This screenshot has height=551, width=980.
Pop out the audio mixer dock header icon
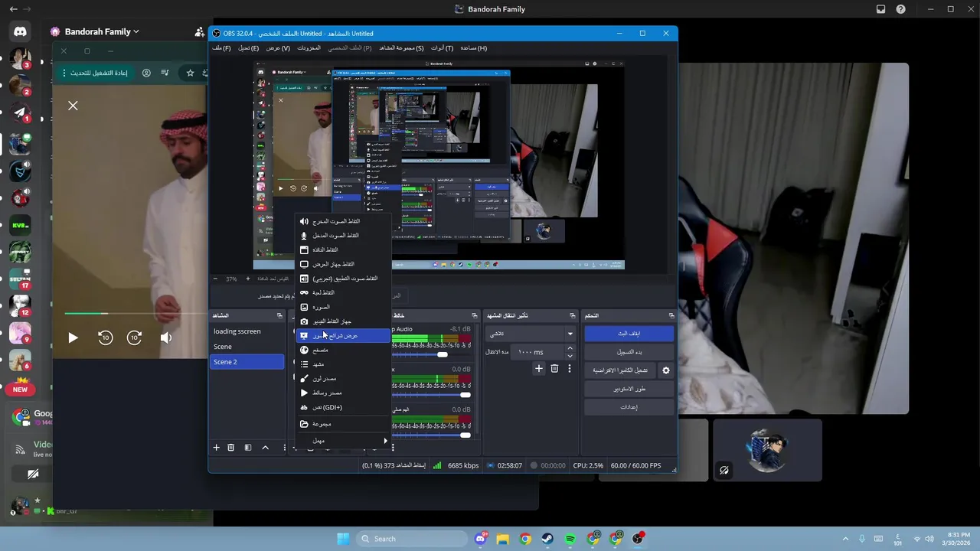point(475,315)
